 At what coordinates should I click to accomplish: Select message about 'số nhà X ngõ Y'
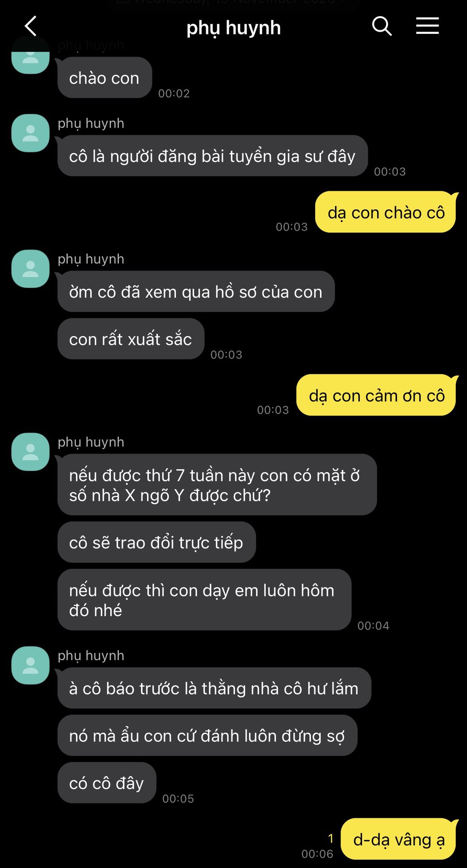tap(217, 485)
